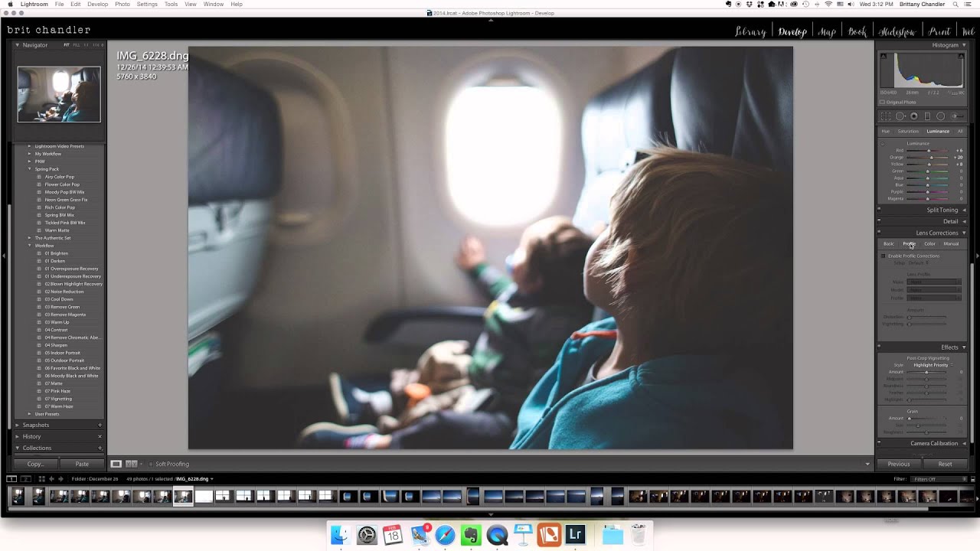
Task: Toggle the Effects panel on/off switch
Action: [x=879, y=347]
